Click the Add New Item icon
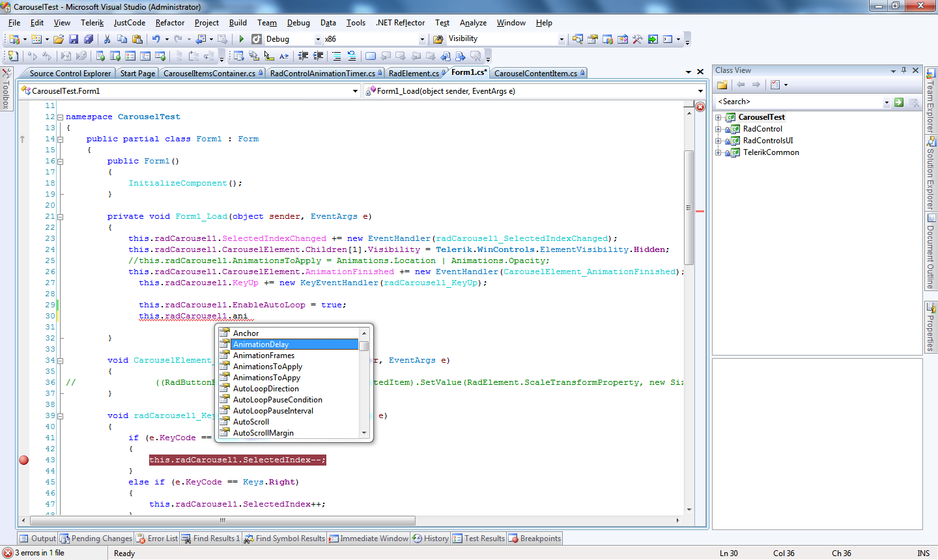Viewport: 938px width, 560px height. (x=36, y=39)
